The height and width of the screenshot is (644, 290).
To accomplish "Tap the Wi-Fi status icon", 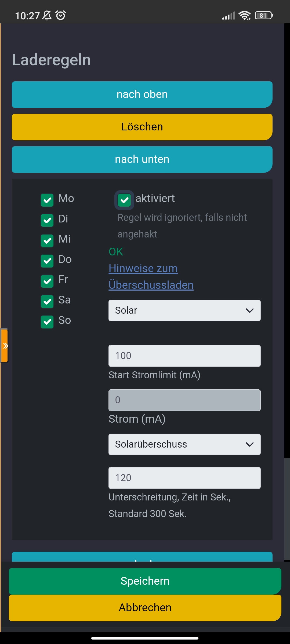I will pos(245,16).
